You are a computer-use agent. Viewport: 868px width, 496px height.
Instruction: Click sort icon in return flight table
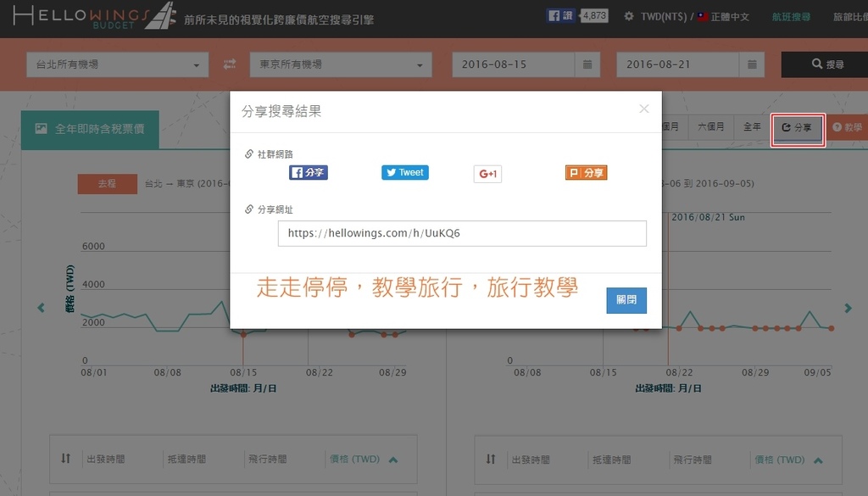(x=491, y=459)
